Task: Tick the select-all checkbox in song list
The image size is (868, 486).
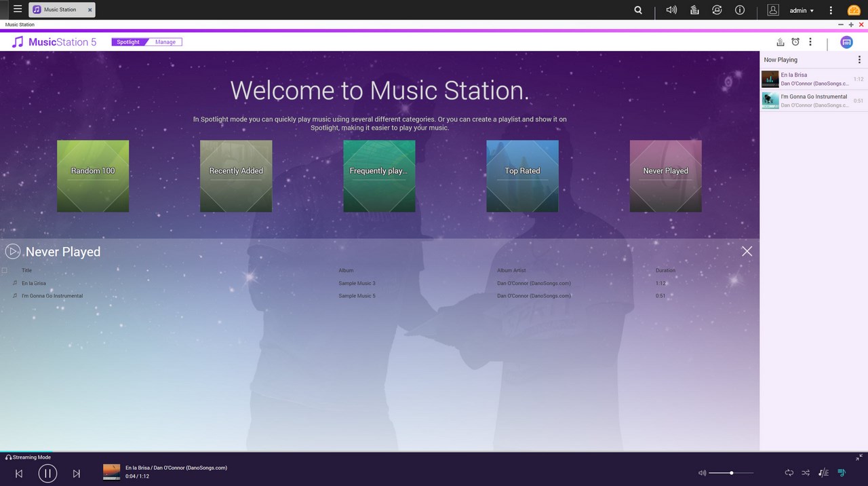Action: (x=5, y=270)
